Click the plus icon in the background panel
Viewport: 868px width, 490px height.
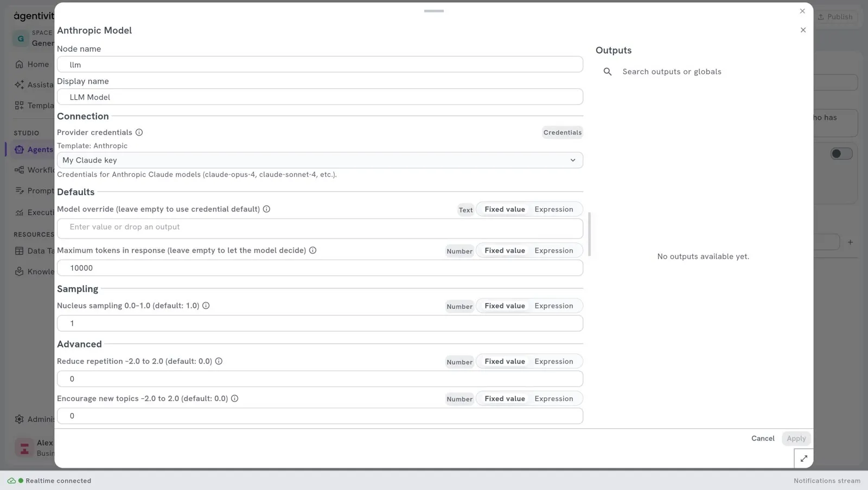850,242
